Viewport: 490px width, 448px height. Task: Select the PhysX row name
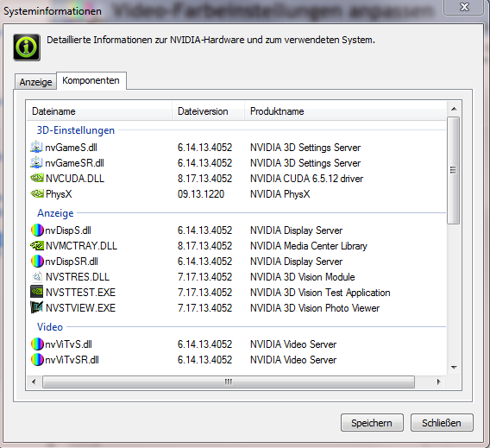pyautogui.click(x=59, y=194)
